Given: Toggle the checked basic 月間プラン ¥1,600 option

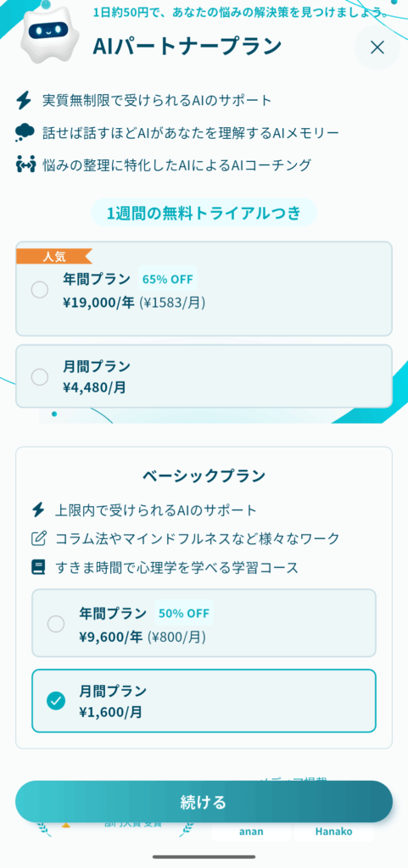Looking at the screenshot, I should point(204,701).
